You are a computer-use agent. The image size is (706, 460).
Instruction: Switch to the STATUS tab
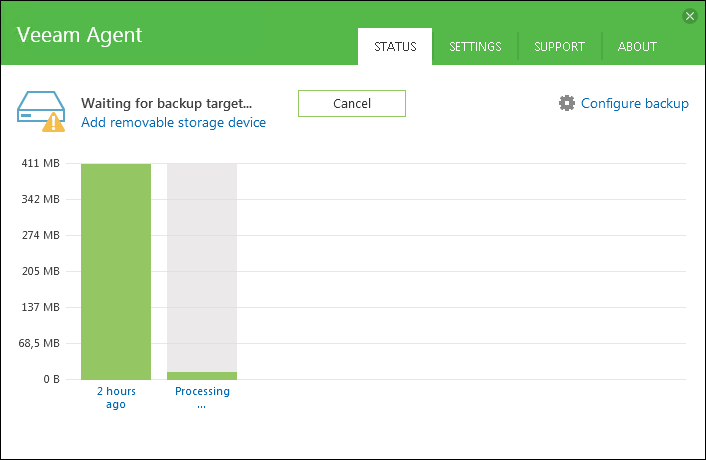click(x=395, y=47)
